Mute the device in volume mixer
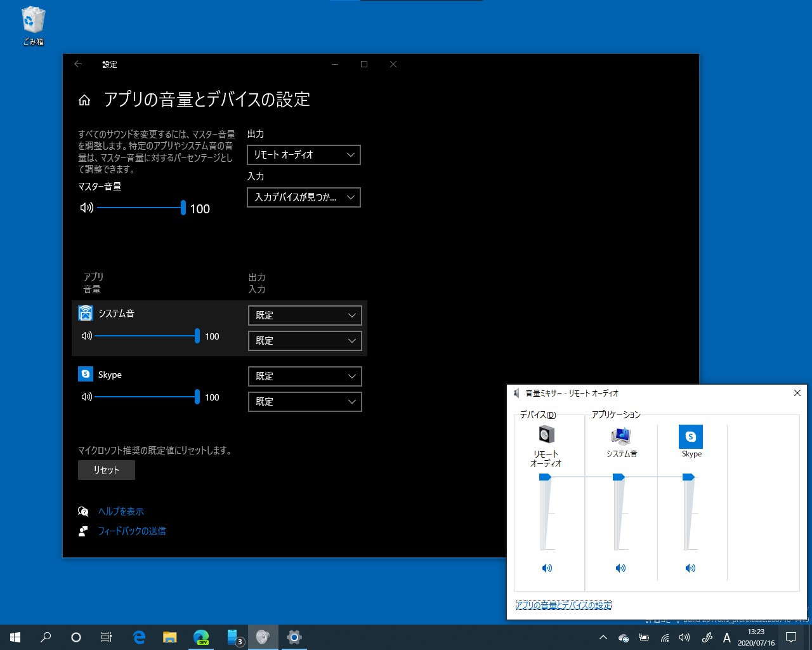 click(547, 568)
